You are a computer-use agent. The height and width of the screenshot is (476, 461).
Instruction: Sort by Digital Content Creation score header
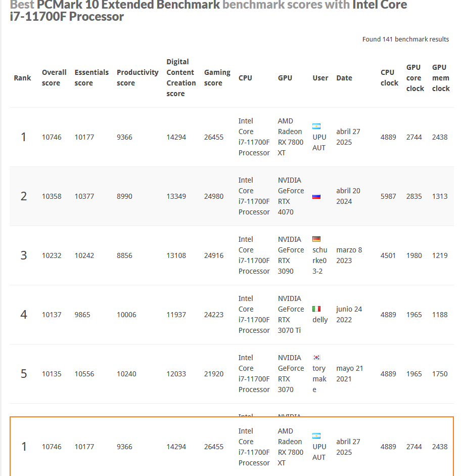[x=181, y=78]
